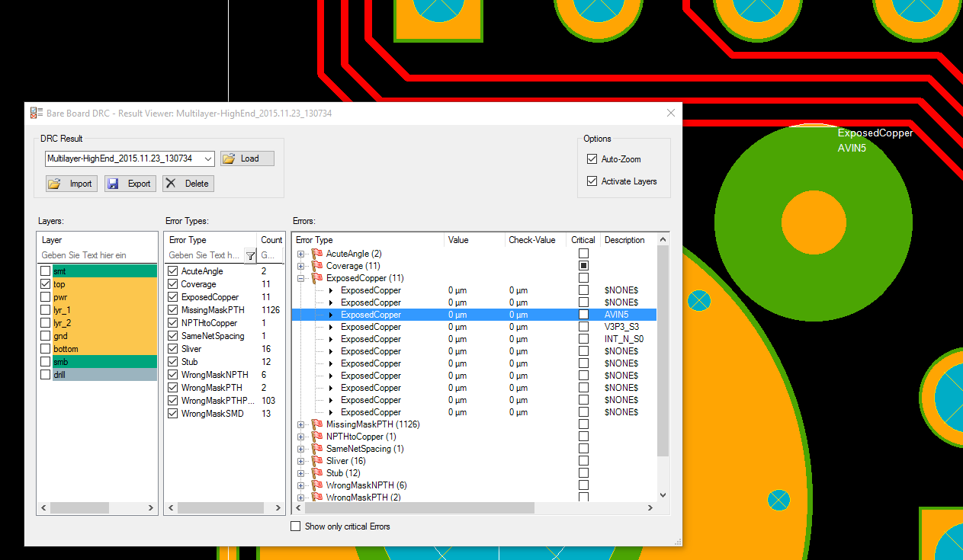Click the red flag icon beside ExposedCopper (11)
This screenshot has height=560, width=963.
pos(317,278)
